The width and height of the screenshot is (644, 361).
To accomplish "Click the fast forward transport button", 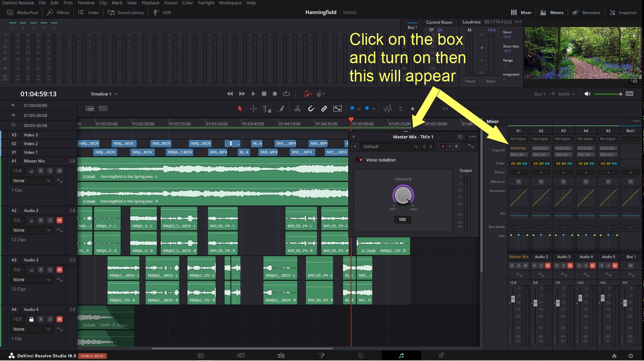I will [242, 94].
